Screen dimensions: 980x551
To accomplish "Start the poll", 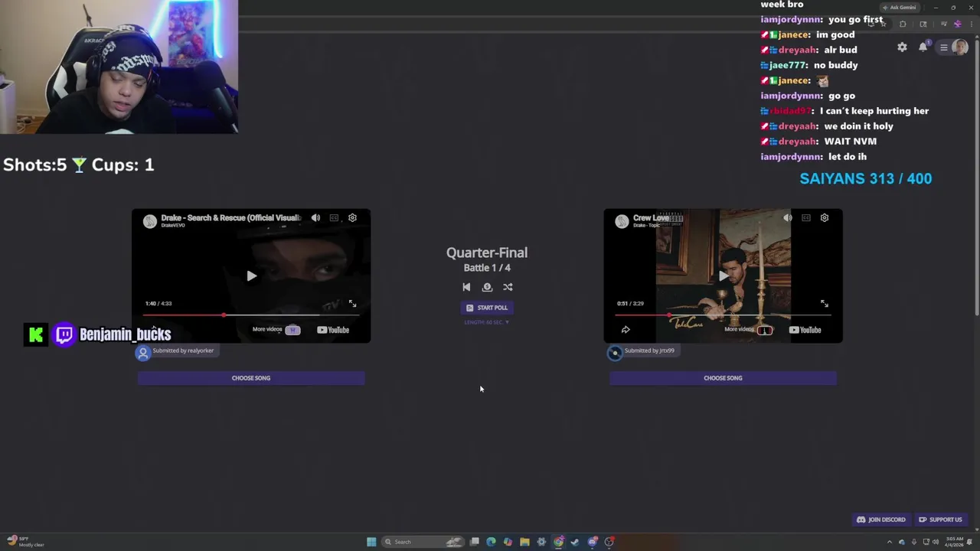I will (487, 308).
